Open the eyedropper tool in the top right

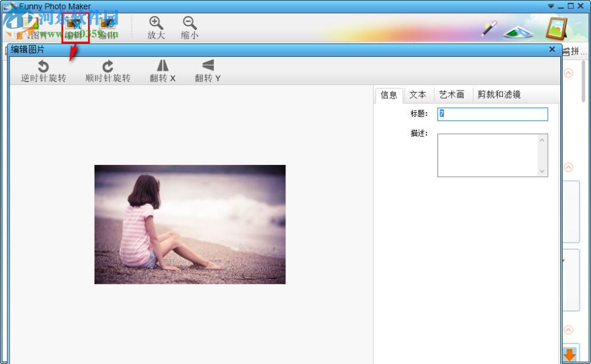(x=488, y=28)
